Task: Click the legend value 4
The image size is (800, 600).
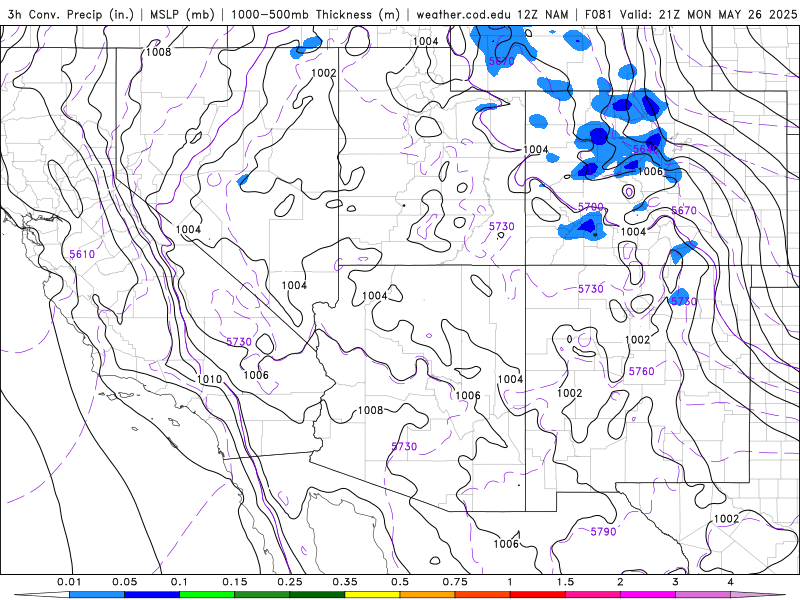Action: click(731, 582)
